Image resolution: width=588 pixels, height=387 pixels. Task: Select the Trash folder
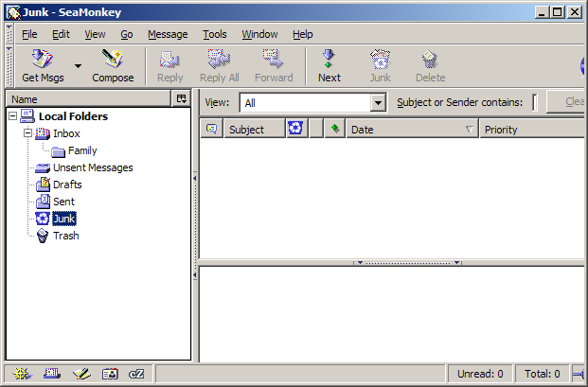click(x=65, y=236)
